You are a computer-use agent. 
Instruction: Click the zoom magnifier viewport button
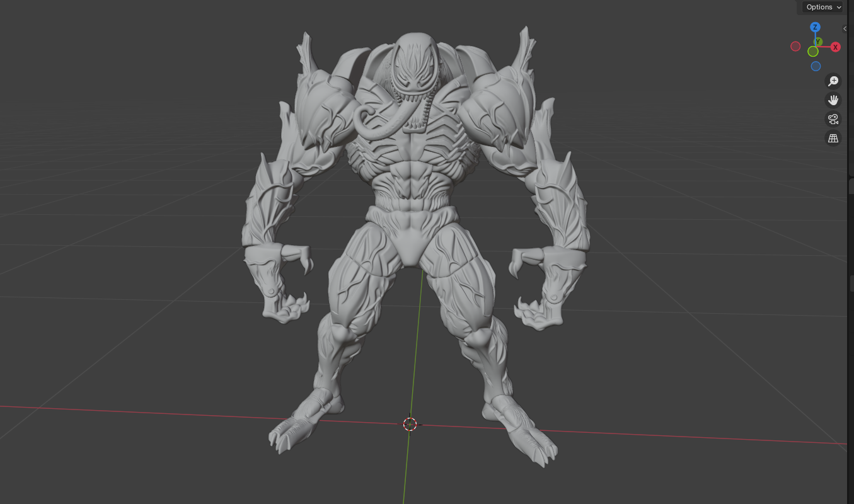[833, 81]
